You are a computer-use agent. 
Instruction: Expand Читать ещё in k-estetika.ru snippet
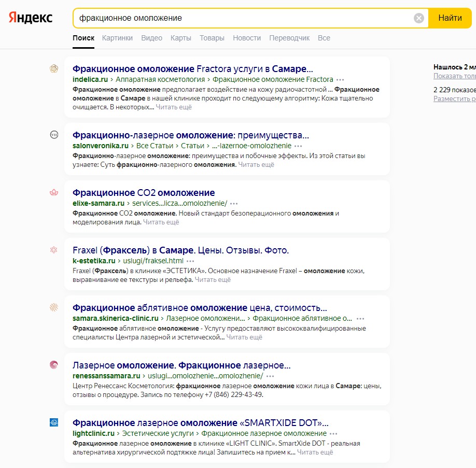(x=213, y=279)
